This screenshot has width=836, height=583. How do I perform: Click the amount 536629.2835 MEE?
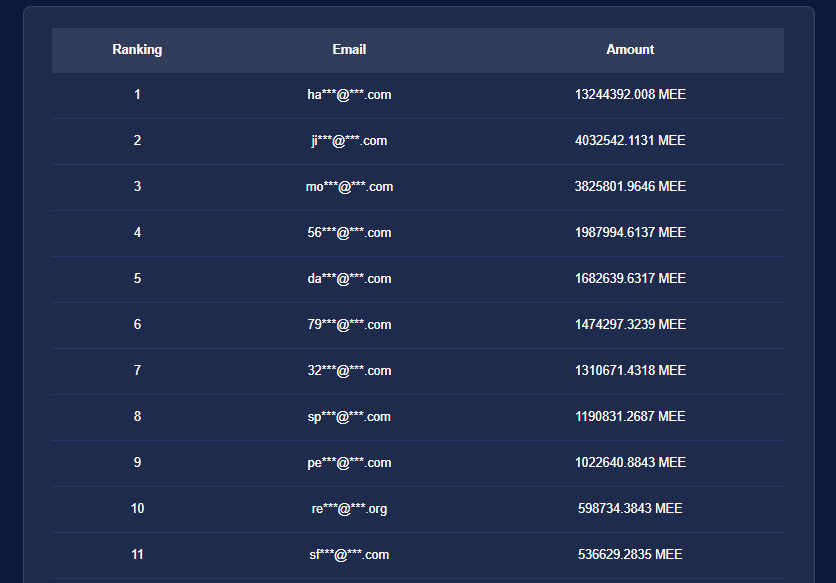tap(630, 554)
